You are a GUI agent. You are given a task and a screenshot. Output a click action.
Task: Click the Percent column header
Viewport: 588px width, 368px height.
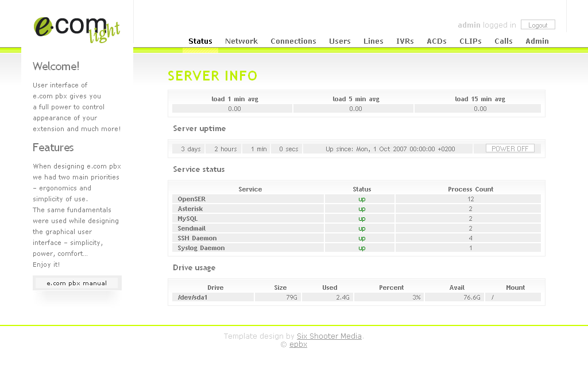click(x=391, y=287)
